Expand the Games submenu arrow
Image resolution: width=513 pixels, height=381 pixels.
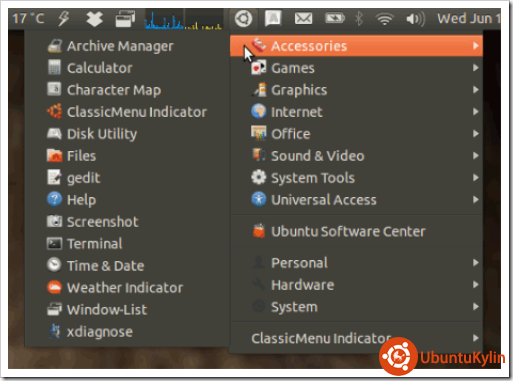coord(476,68)
